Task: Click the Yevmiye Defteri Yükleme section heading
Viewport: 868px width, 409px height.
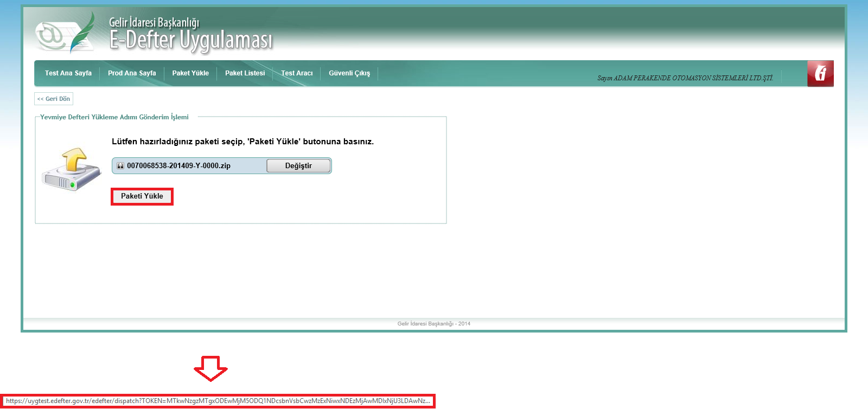Action: click(x=114, y=117)
